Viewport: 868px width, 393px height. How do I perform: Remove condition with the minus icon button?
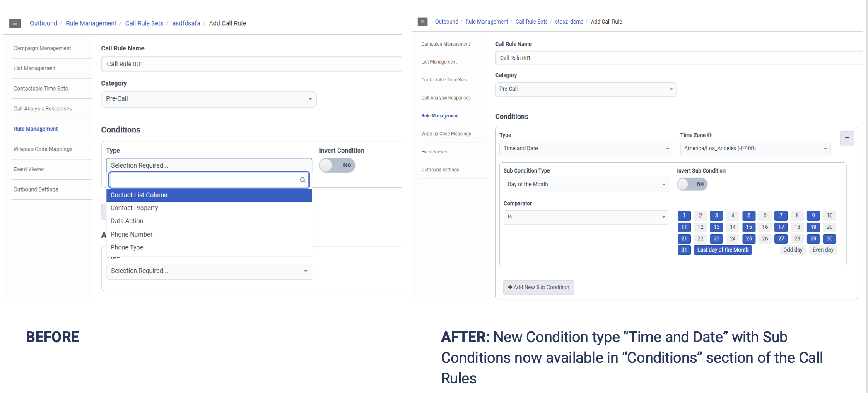tap(847, 138)
